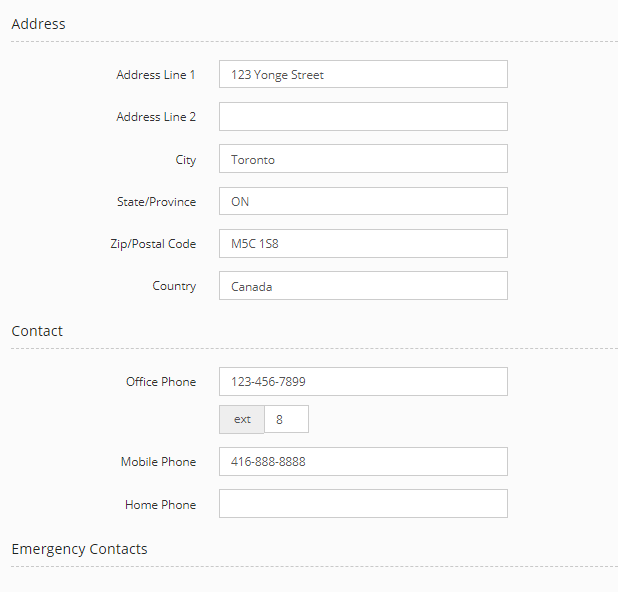Click the "Office Phone" text label
The width and height of the screenshot is (618, 592).
[x=161, y=382]
